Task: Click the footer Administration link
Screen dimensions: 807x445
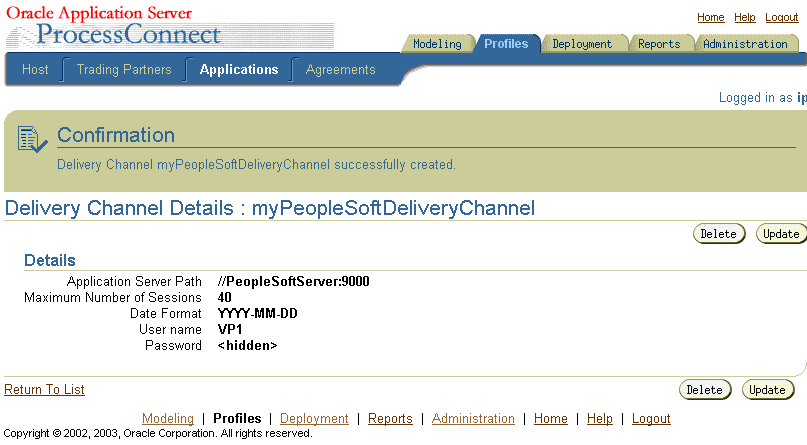Action: (x=473, y=418)
